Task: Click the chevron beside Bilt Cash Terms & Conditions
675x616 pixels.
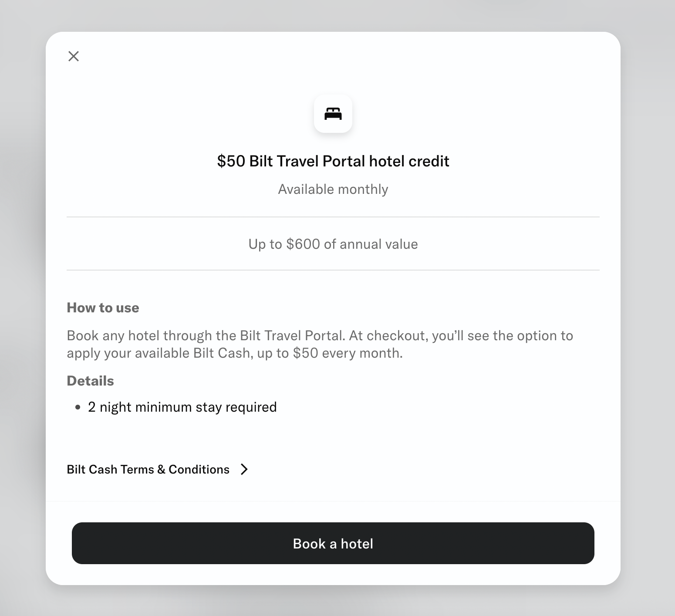Action: [244, 469]
